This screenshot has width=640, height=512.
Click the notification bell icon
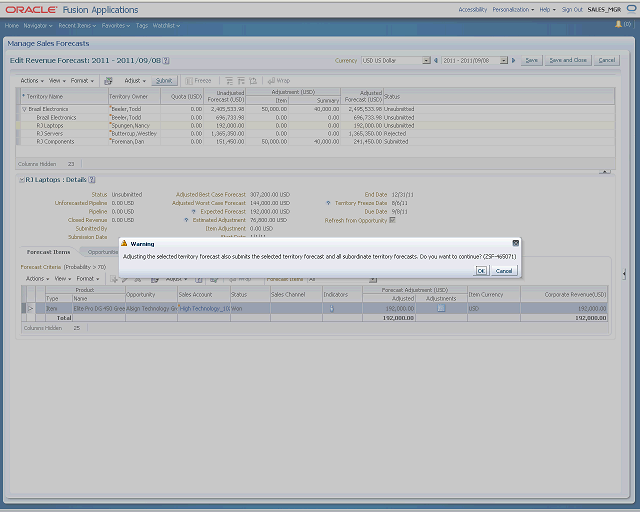618,24
